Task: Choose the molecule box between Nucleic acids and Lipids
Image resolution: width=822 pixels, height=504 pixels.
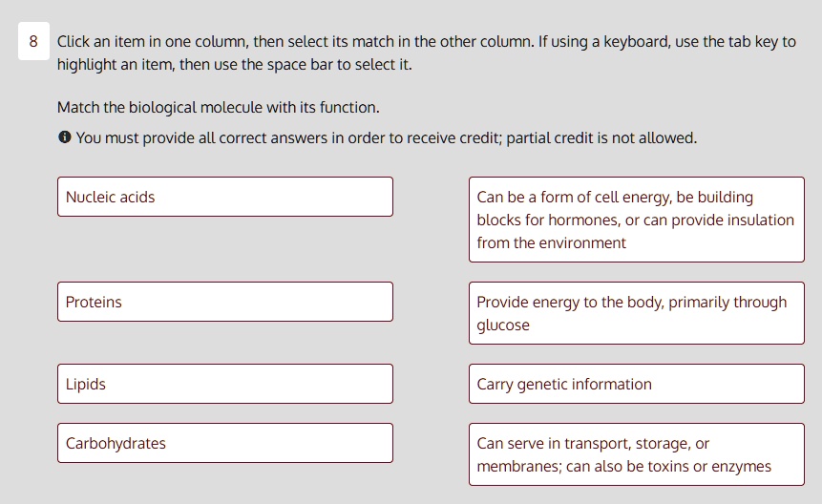Action: (x=224, y=302)
